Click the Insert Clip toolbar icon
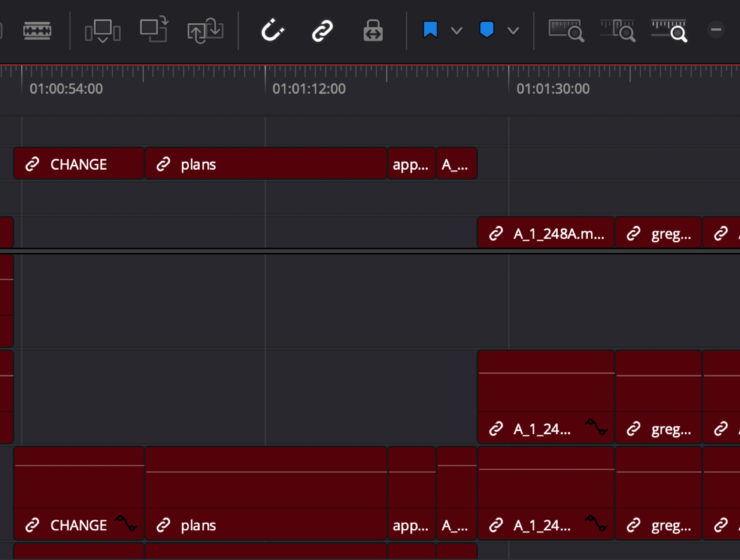This screenshot has width=740, height=560. point(102,31)
